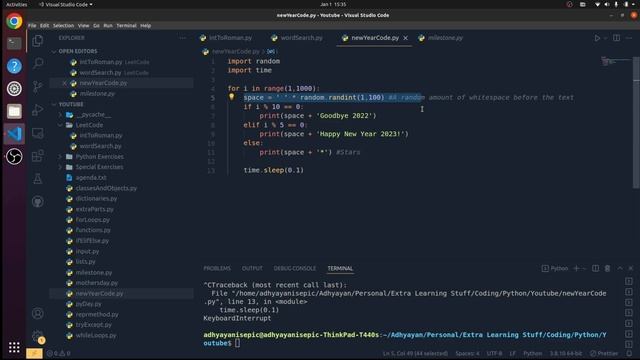The width and height of the screenshot is (640, 360).
Task: Click newYearCode.py breadcrumb above editor
Action: (x=236, y=51)
